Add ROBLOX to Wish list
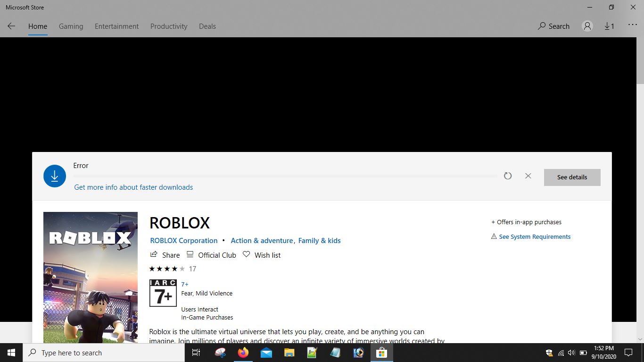The height and width of the screenshot is (362, 644). [262, 255]
